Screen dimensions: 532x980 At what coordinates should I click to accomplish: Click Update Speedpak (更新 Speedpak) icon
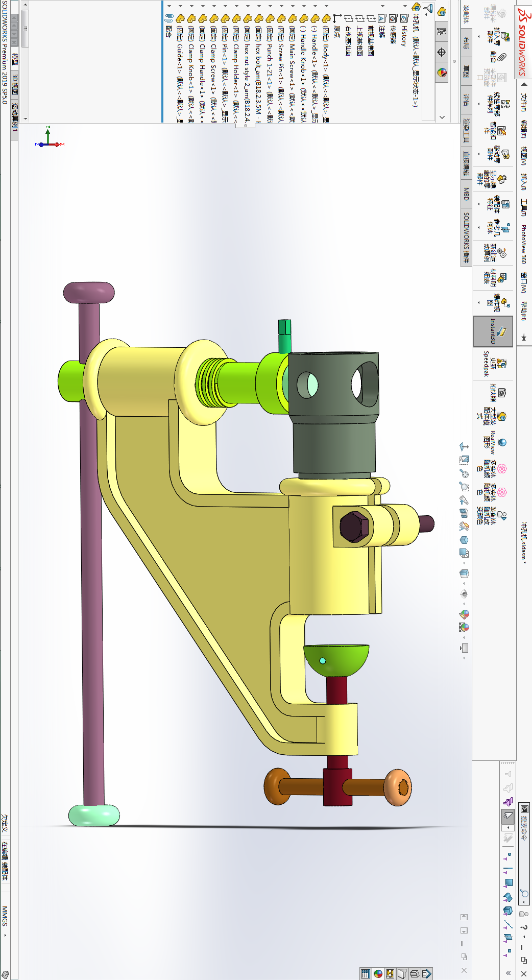(502, 364)
